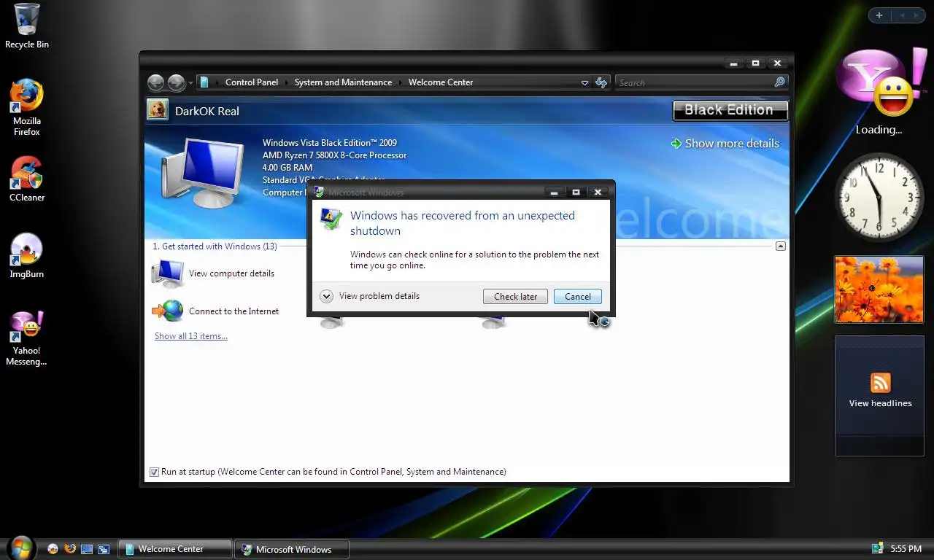Screen dimensions: 934x560
Task: Click the AMD Ryzen 7 5800X processor text
Action: pyautogui.click(x=334, y=155)
